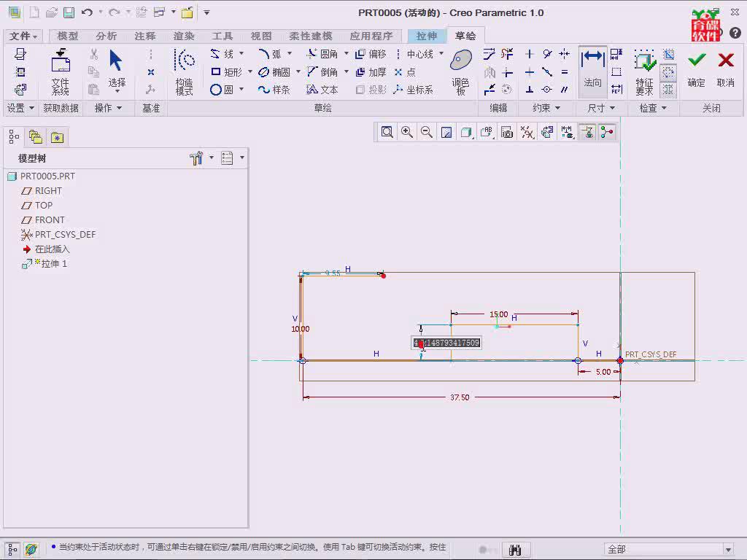Switch to the Flexible Modeling (柔性建模) tab
747x560 pixels.
311,36
